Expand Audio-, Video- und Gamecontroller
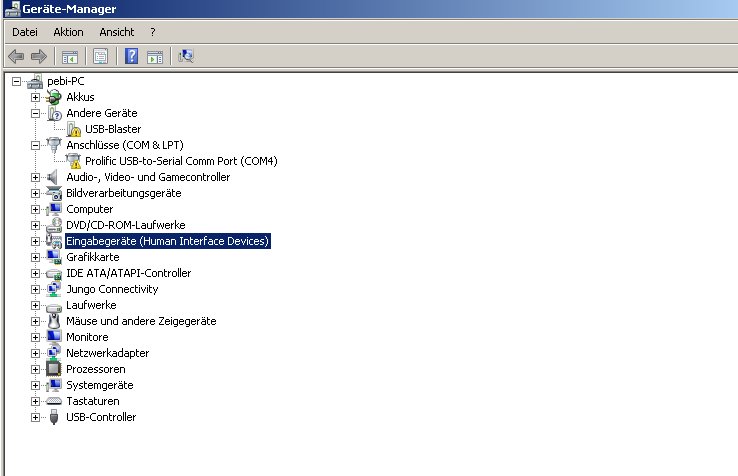738x476 pixels. coord(35,177)
